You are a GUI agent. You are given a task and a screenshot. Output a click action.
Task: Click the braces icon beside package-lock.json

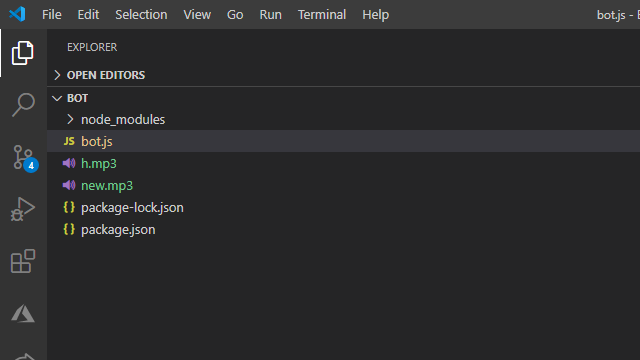tap(69, 207)
